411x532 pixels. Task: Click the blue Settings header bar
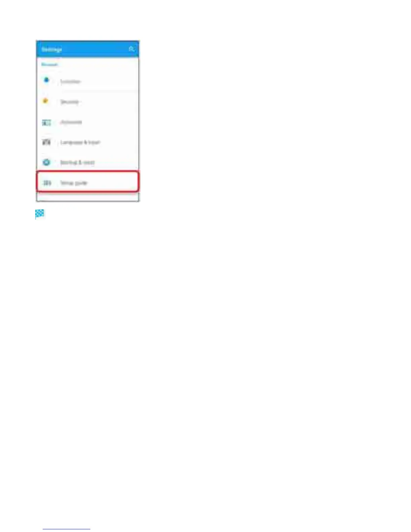[88, 49]
